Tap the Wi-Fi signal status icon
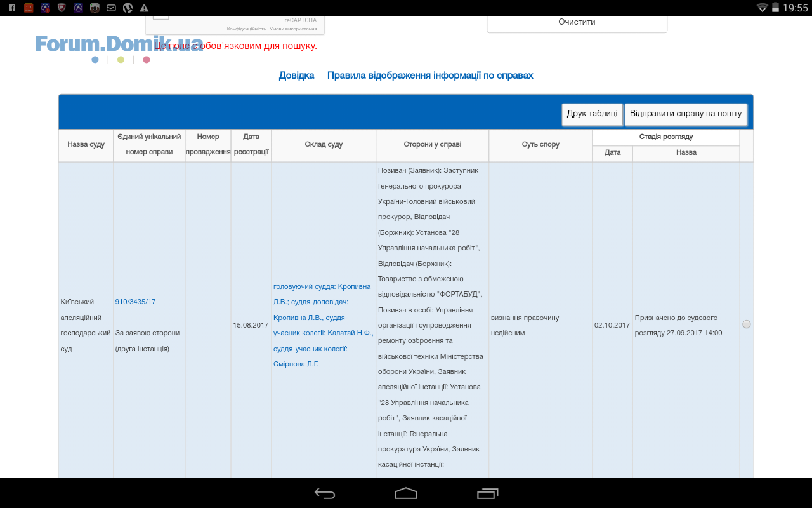 click(x=762, y=8)
